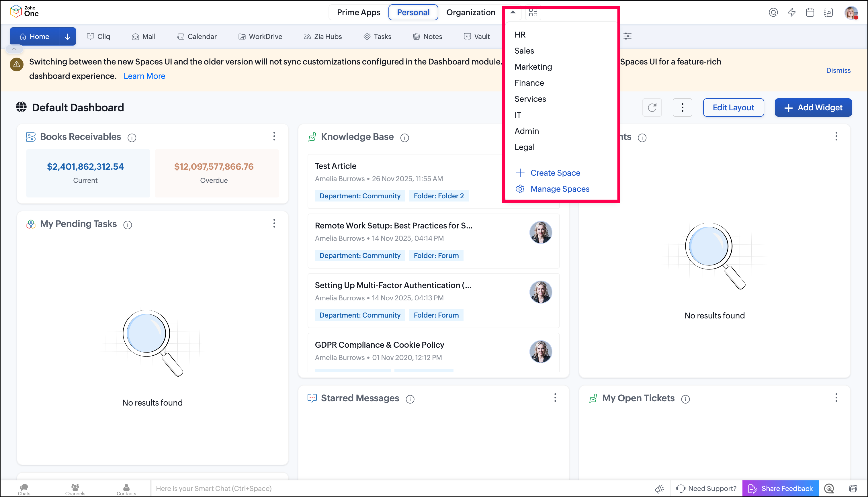Screen dimensions: 868x497
Task: Click Folder: Folder 2 tag
Action: pos(439,196)
